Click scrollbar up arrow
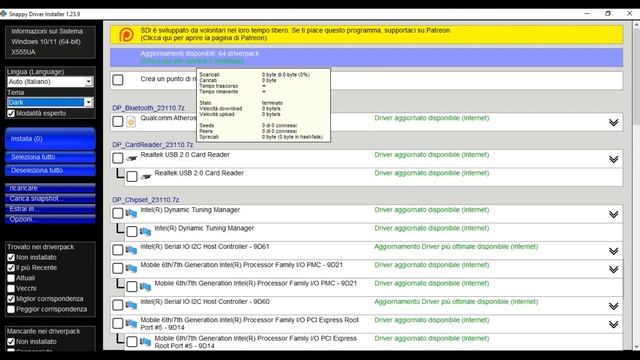640x360 pixels. click(x=636, y=24)
